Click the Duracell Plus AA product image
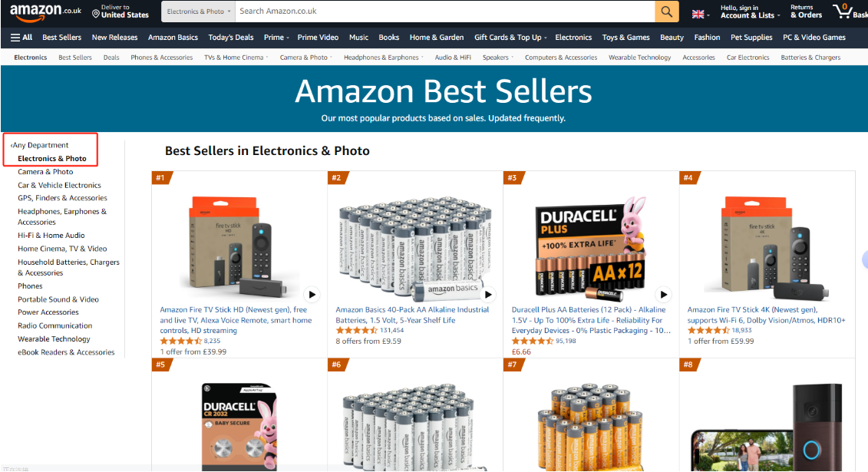 point(591,247)
